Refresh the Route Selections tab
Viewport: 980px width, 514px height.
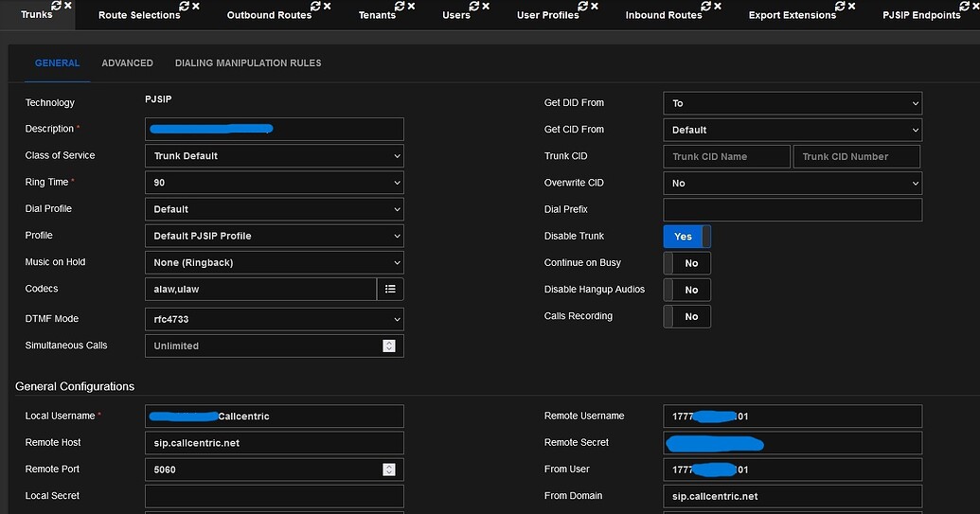[x=184, y=7]
